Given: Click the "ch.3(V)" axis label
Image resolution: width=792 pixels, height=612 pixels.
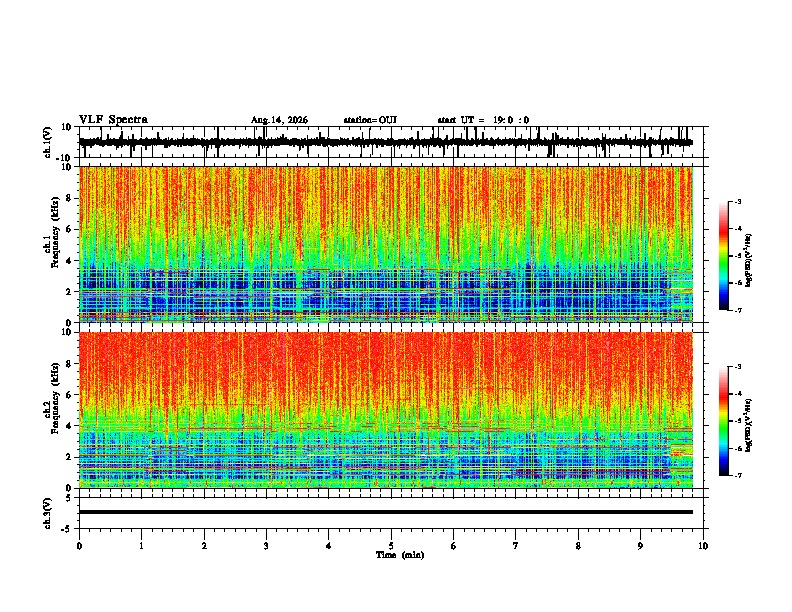Looking at the screenshot, I should tap(48, 513).
